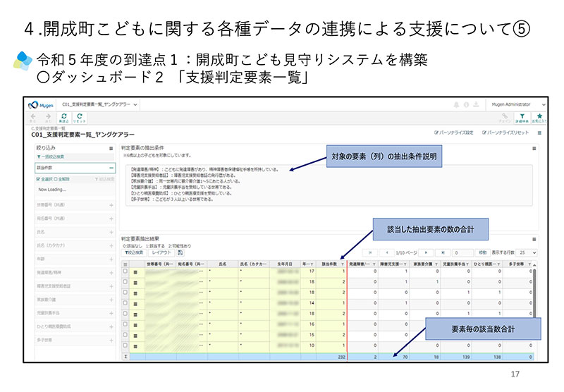Screen dimensions: 564x392
Task: Click the download icon in header
Action: pyautogui.click(x=476, y=104)
